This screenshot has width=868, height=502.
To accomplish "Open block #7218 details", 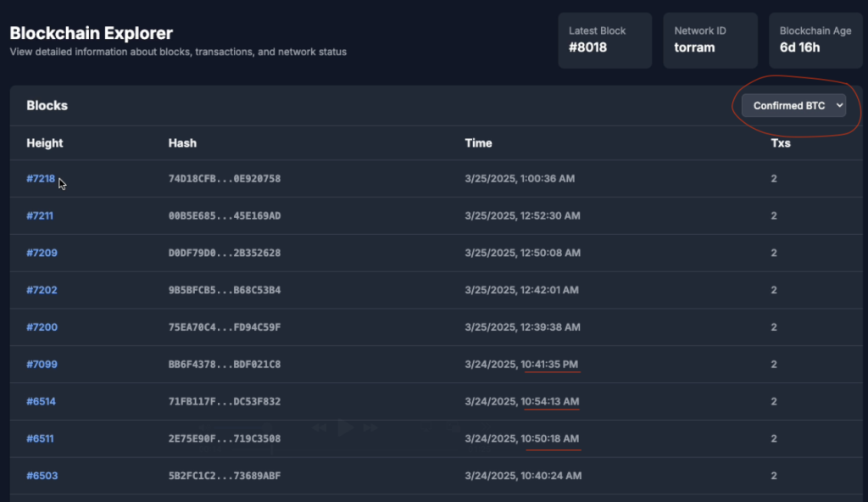I will coord(41,178).
